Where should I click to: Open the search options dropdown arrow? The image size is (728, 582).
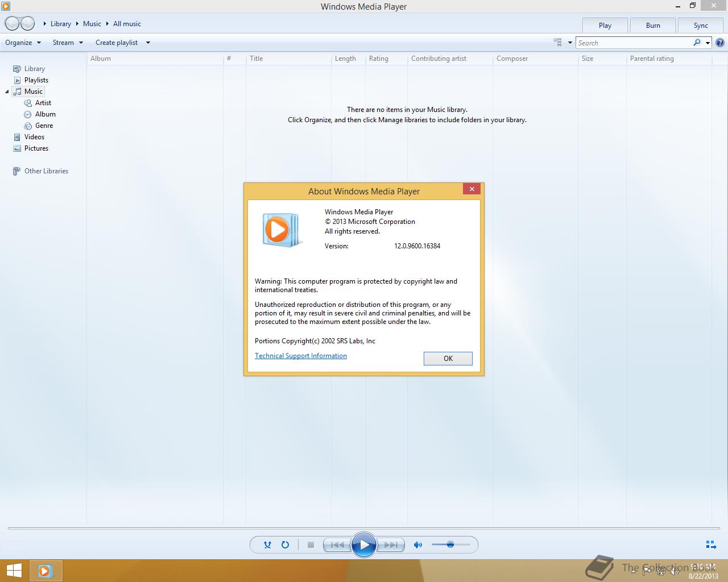(708, 43)
